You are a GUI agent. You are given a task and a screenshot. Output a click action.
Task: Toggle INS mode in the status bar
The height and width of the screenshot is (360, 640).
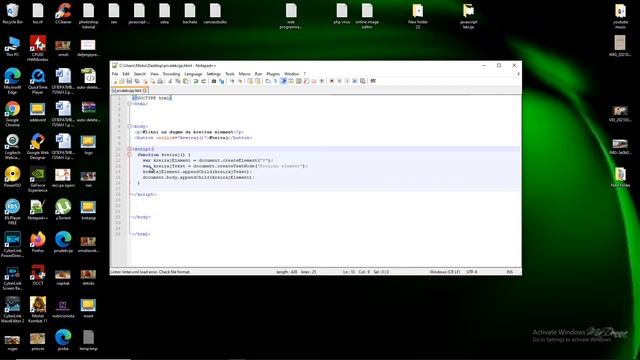(x=509, y=272)
